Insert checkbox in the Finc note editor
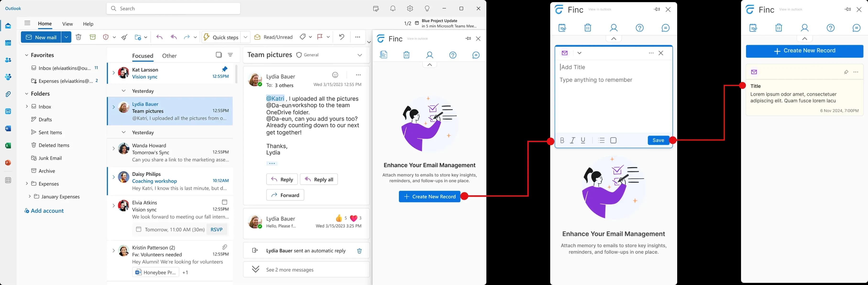868x285 pixels. (614, 140)
